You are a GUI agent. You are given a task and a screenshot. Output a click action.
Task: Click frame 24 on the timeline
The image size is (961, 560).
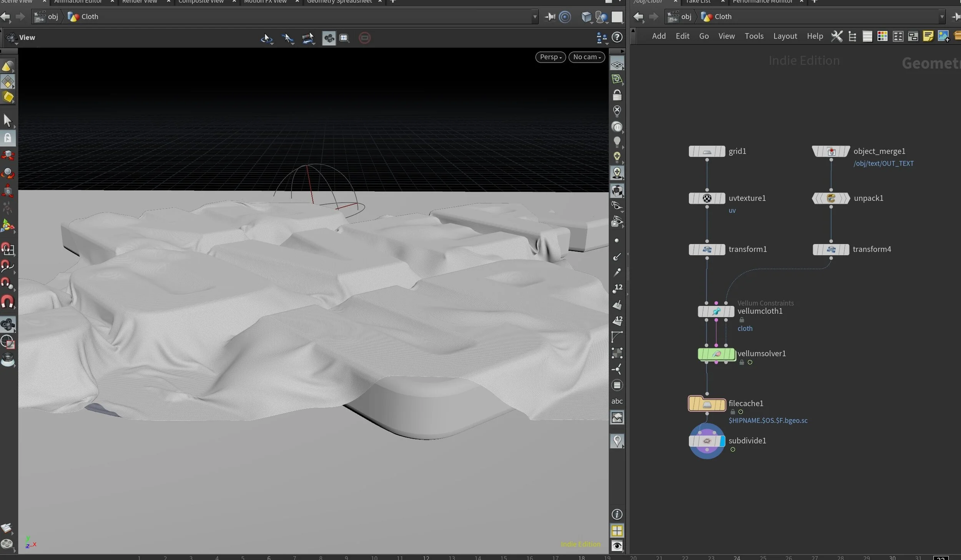(x=737, y=557)
